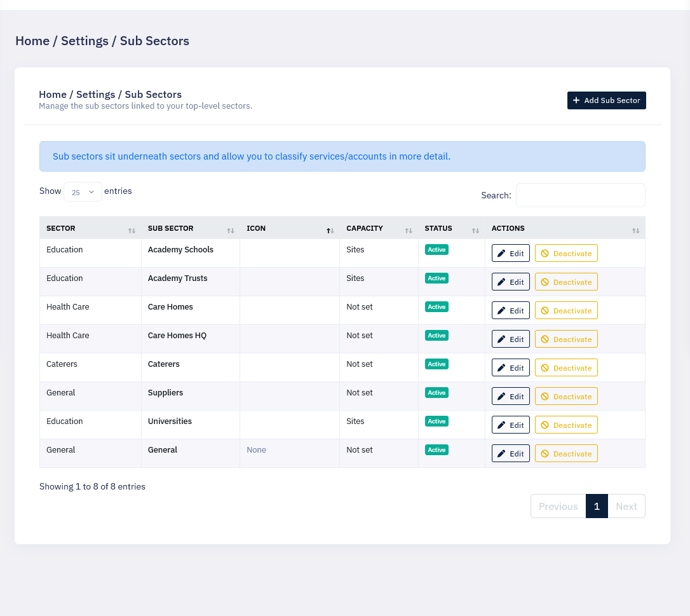Deactivate the Academy Trusts sub sector

tap(566, 282)
